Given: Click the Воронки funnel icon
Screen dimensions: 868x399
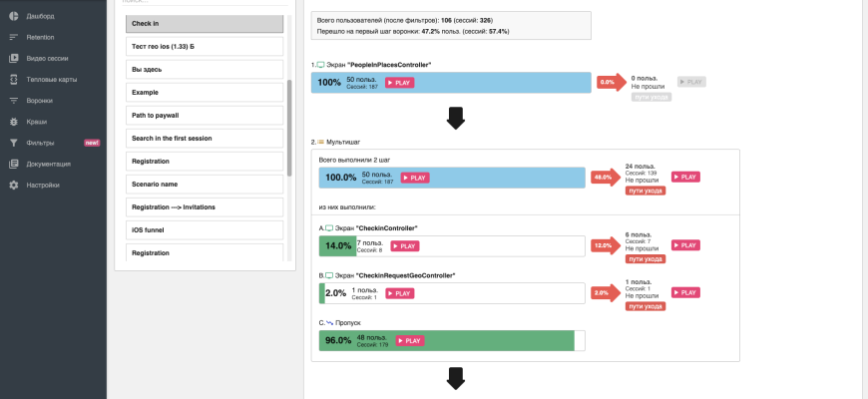Looking at the screenshot, I should point(14,101).
